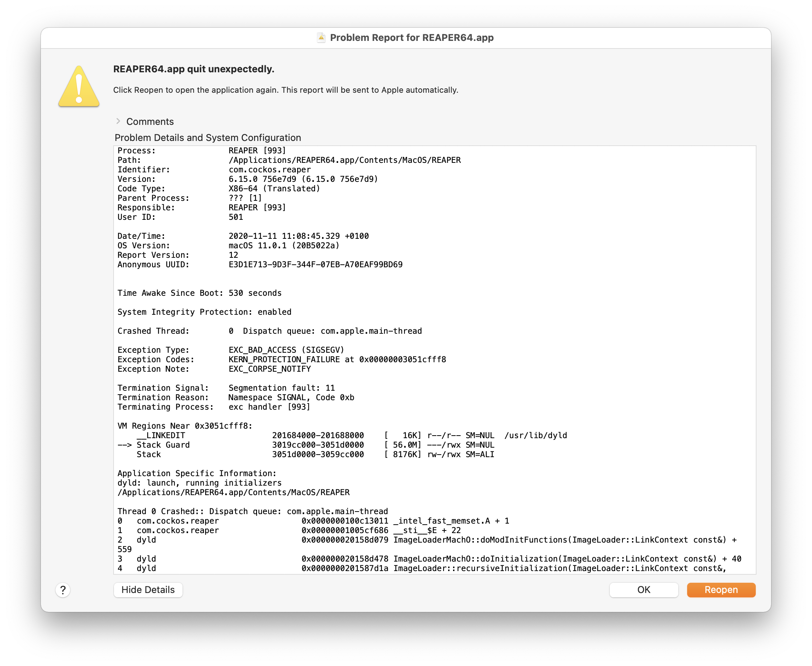This screenshot has height=666, width=812.
Task: Click 'System Integrity Protection: enabled' line
Action: tap(204, 312)
